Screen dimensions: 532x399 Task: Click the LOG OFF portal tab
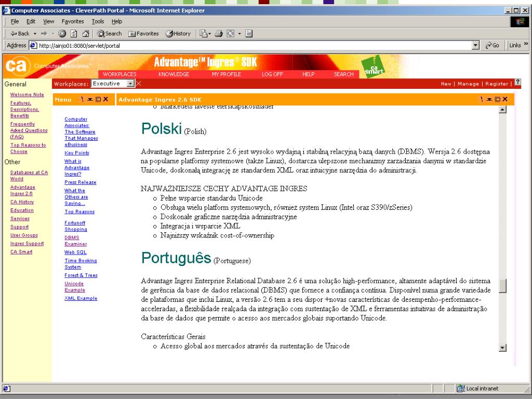[x=272, y=74]
